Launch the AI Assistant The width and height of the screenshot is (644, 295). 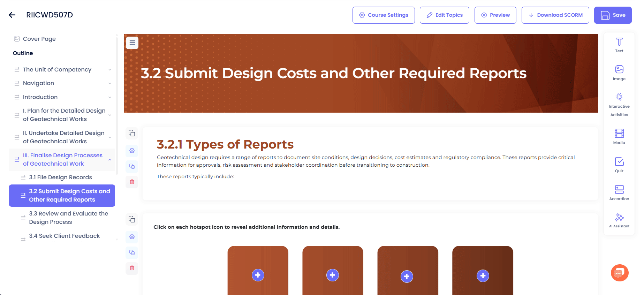(x=619, y=220)
